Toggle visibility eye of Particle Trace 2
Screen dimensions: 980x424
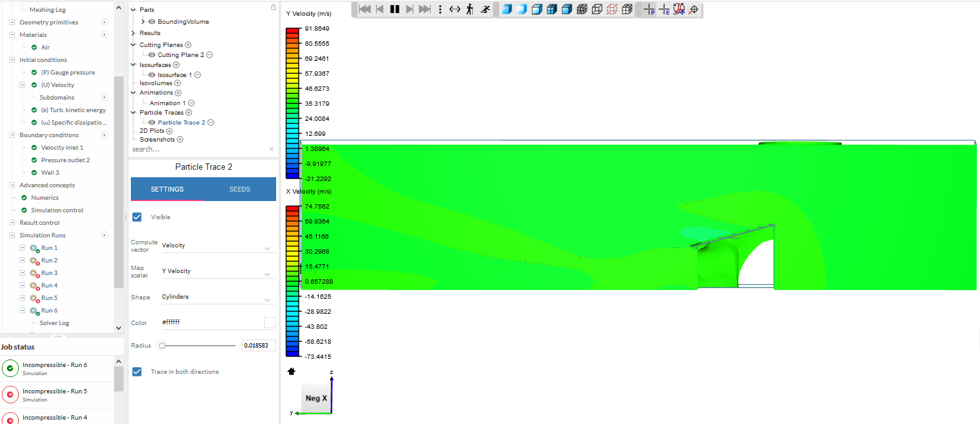pos(152,123)
